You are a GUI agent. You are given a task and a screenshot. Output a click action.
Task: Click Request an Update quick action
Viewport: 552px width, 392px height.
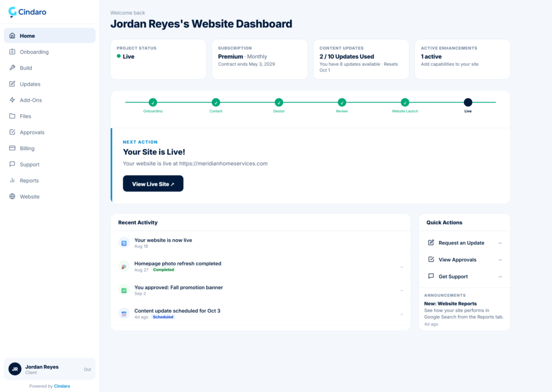tap(464, 243)
